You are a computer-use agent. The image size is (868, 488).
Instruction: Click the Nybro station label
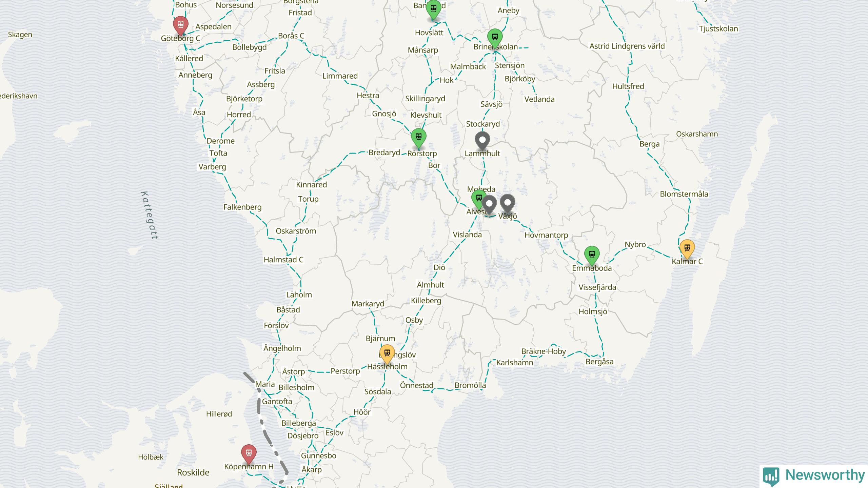(635, 245)
